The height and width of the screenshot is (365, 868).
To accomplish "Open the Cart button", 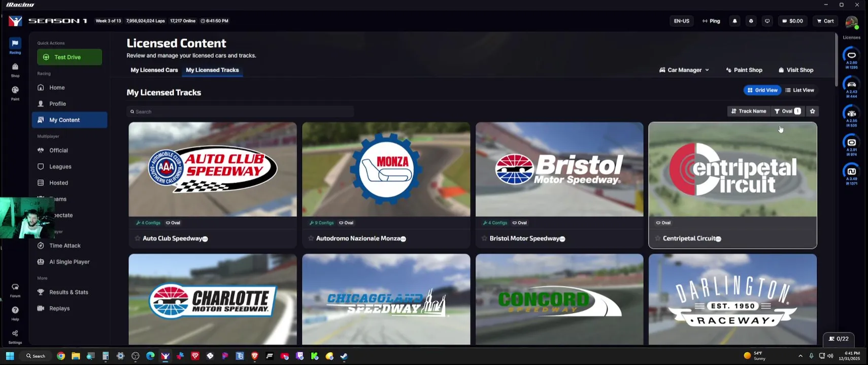I will click(825, 21).
